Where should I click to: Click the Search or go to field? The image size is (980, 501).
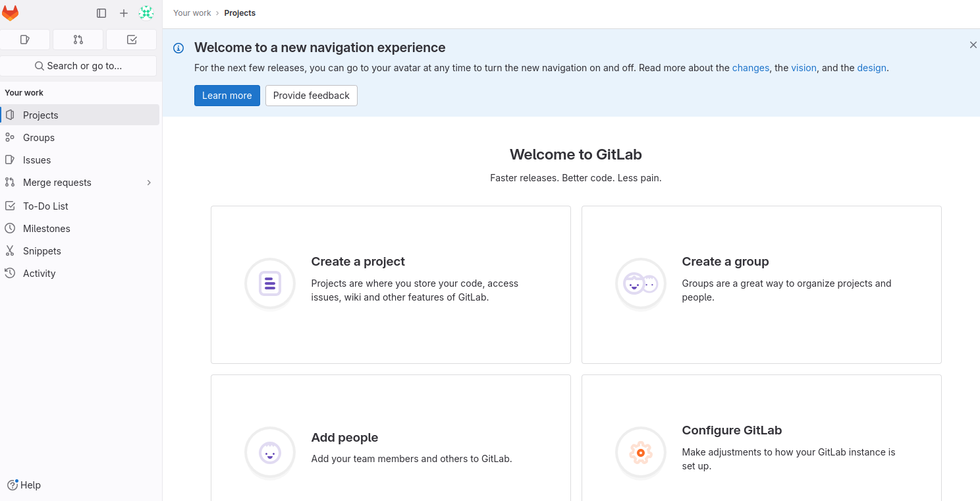(x=78, y=66)
